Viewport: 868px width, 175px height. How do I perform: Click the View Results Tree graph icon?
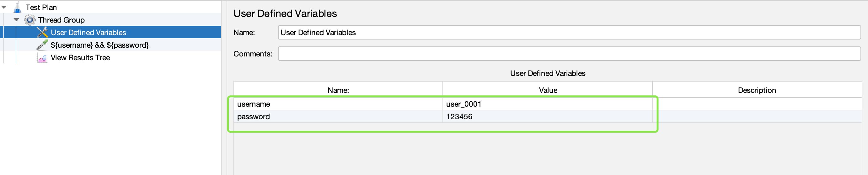[x=42, y=58]
